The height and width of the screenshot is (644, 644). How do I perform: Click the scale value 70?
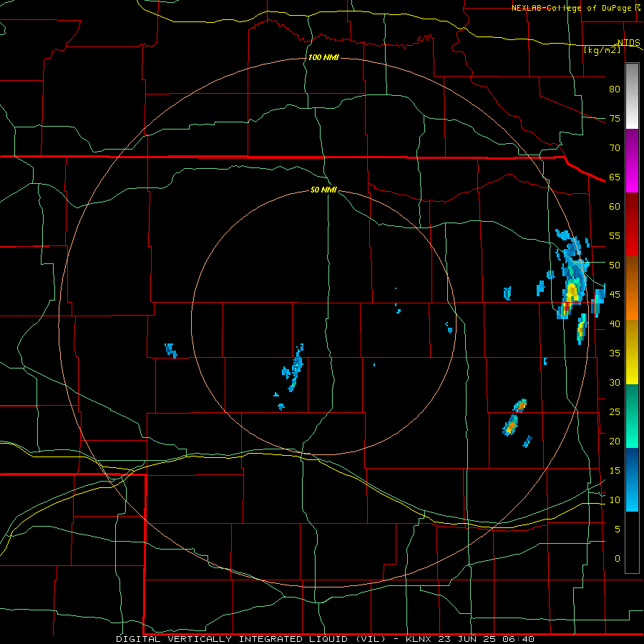[x=615, y=148]
